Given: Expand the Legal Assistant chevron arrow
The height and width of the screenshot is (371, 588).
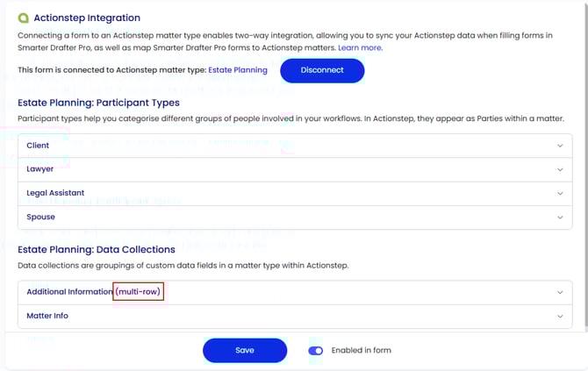Looking at the screenshot, I should tap(560, 193).
